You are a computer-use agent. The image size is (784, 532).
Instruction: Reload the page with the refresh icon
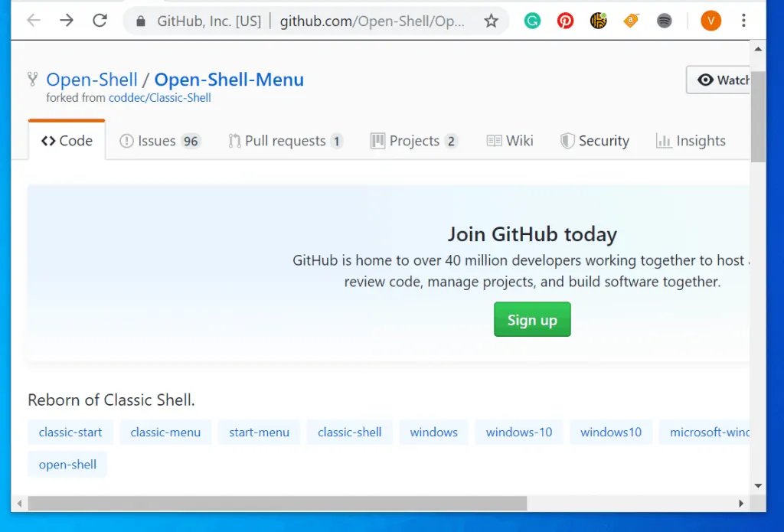(100, 21)
